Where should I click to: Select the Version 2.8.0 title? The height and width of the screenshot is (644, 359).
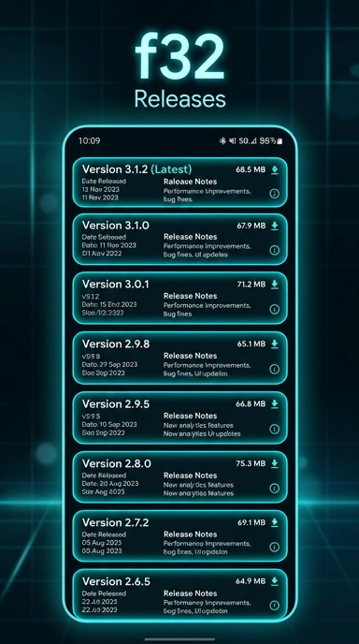(x=117, y=463)
